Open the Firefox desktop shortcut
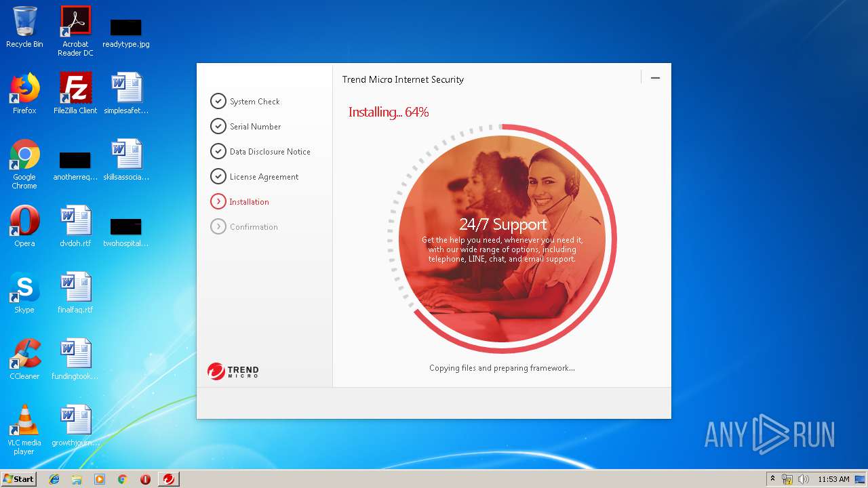This screenshot has height=488, width=868. tap(24, 94)
